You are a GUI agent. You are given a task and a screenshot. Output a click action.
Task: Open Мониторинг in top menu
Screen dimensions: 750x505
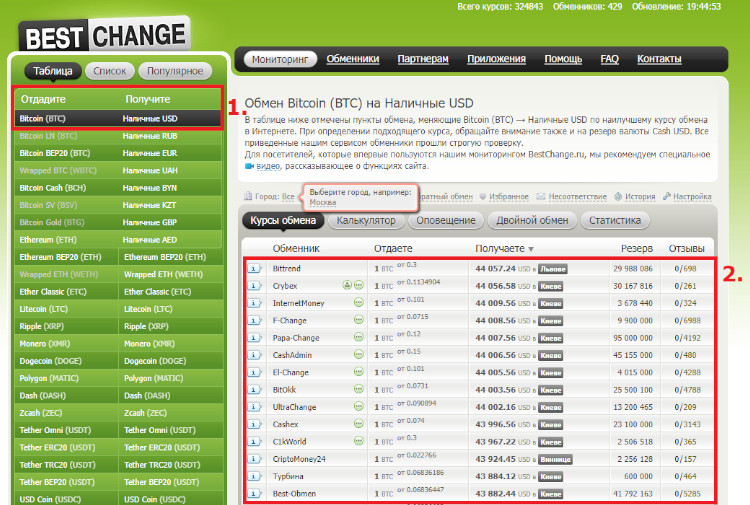pos(280,59)
